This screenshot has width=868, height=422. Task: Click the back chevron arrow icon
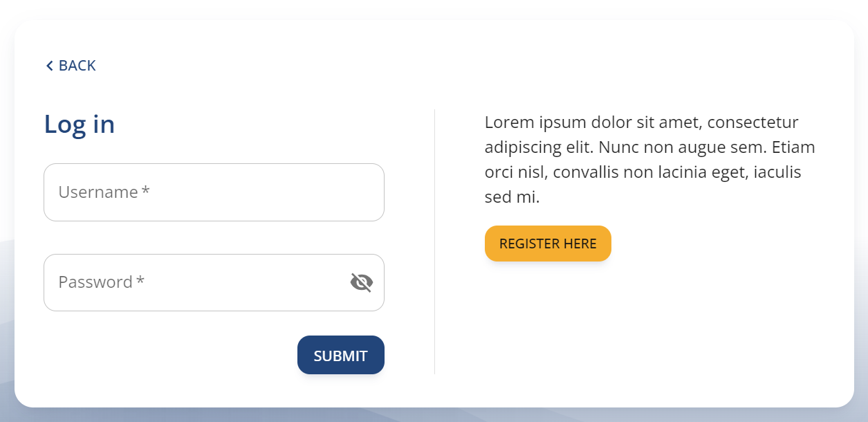pyautogui.click(x=49, y=66)
